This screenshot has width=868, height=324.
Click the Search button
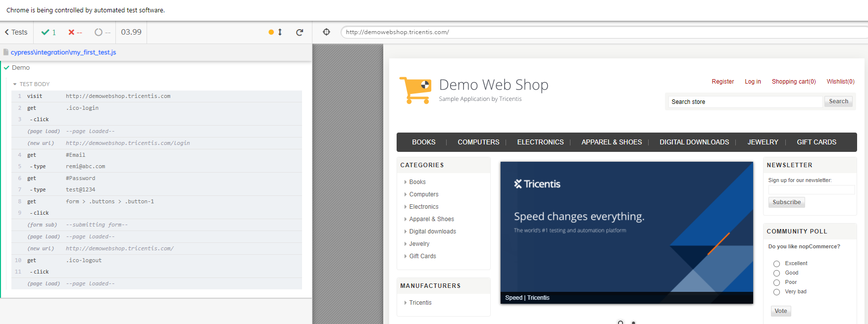point(838,101)
